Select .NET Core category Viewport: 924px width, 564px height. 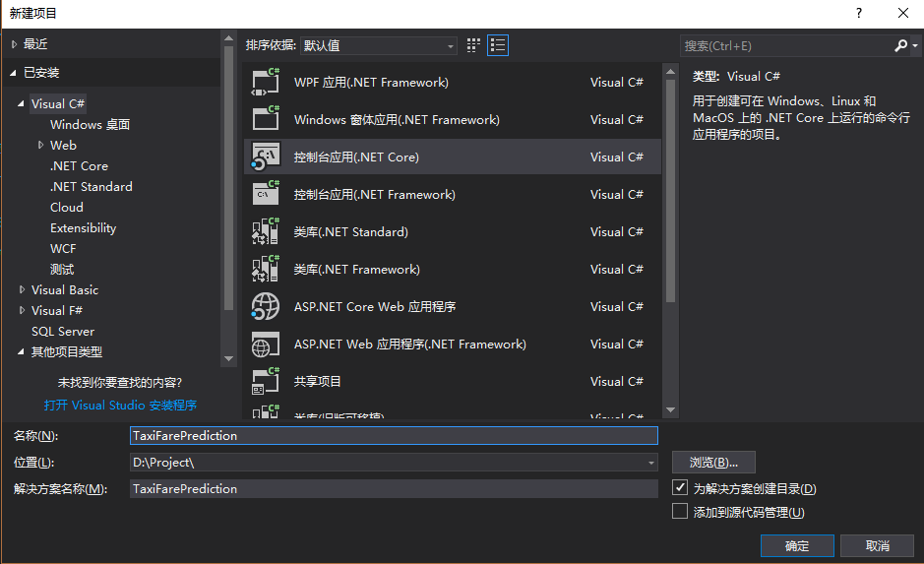click(x=79, y=165)
